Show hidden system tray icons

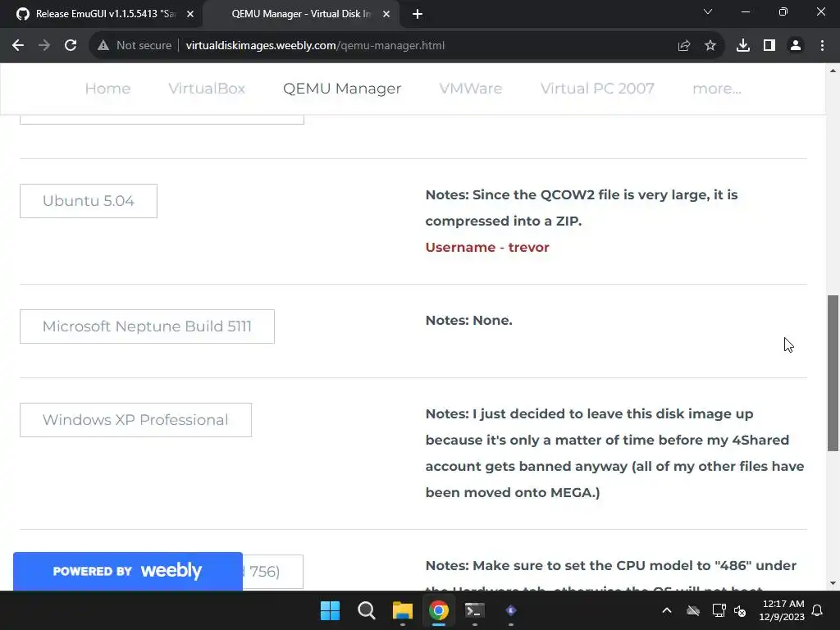point(667,610)
